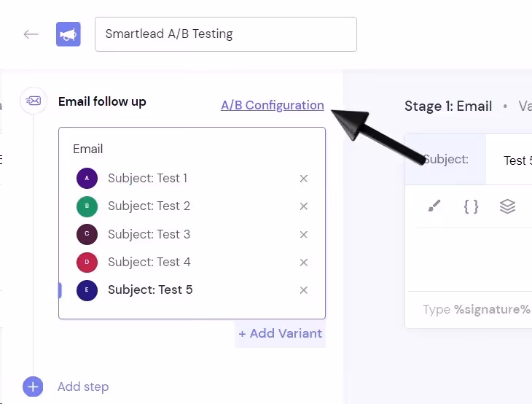Go back using the left arrow icon
Viewport: 532px width, 404px height.
point(31,34)
